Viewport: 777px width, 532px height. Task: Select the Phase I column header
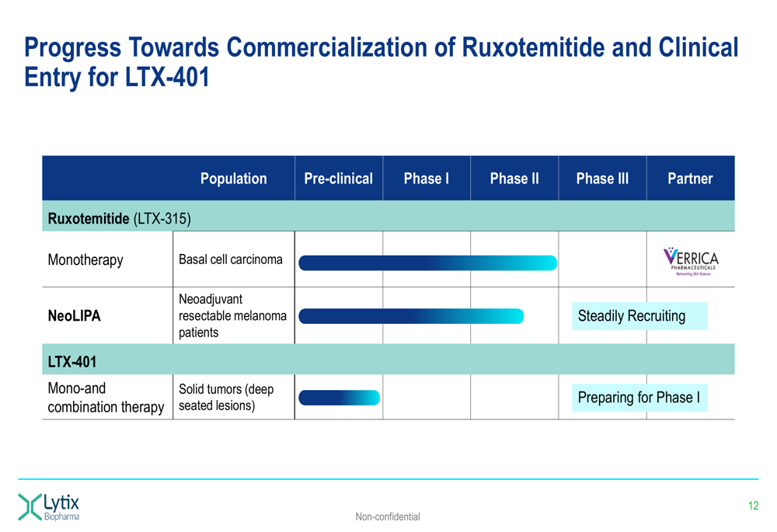point(426,179)
